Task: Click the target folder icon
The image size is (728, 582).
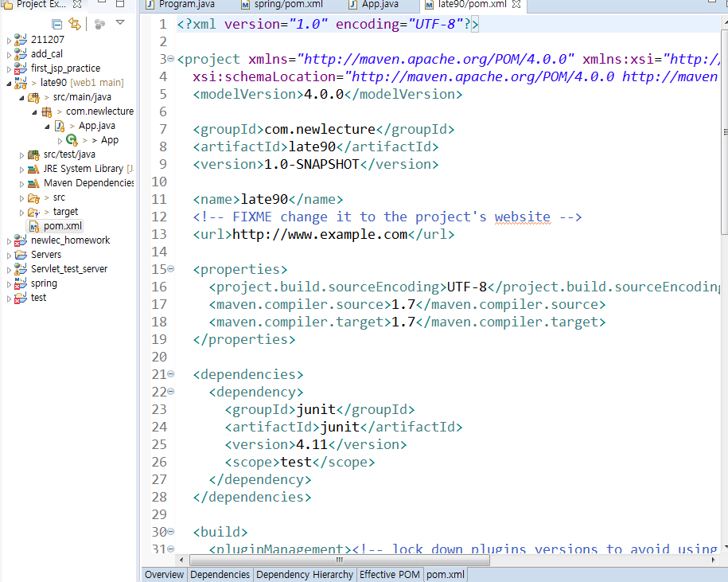Action: (33, 213)
